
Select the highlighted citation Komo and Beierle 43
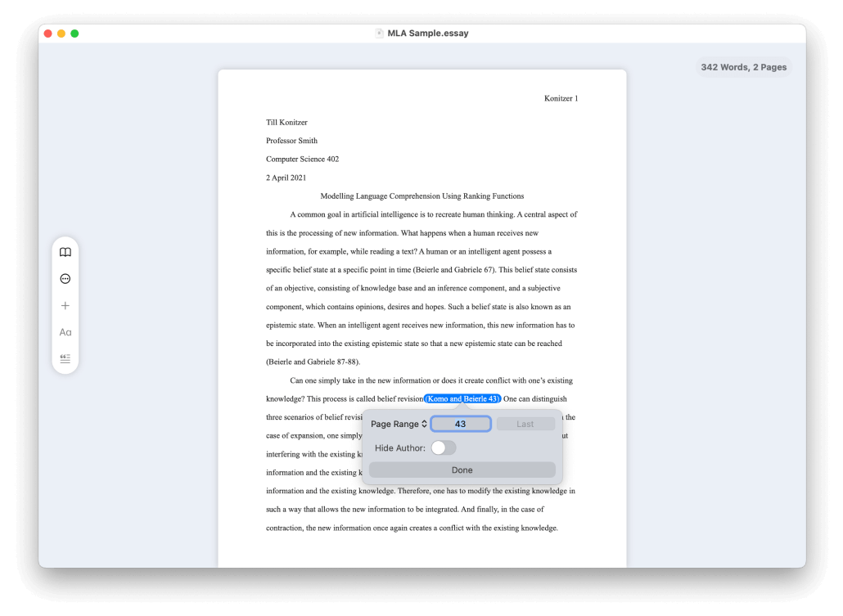[x=463, y=399]
